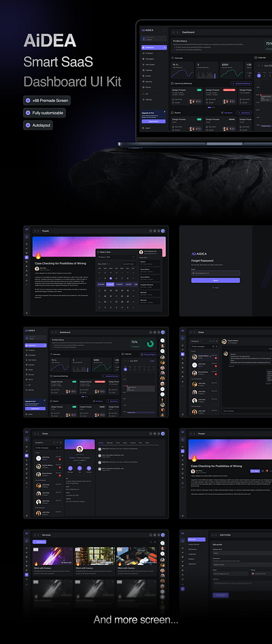Click the back arrow beside Dashboard on the laptop
Viewport: 272px width, 644px height.
174,32
